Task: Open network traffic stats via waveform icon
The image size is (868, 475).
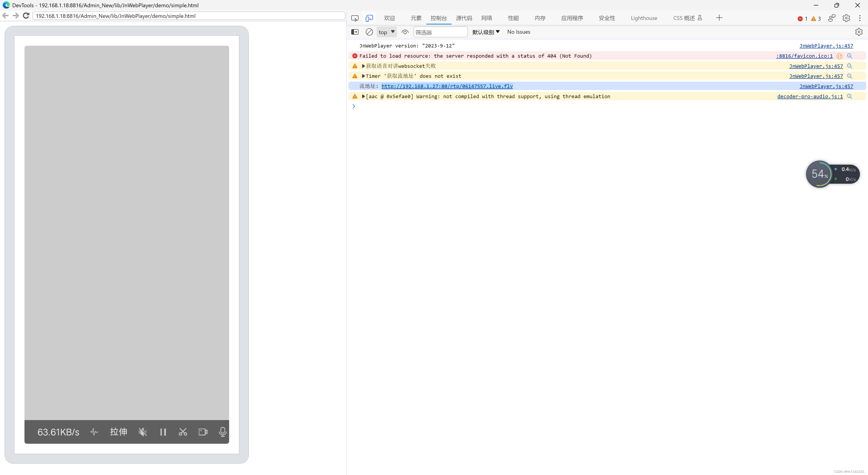Action: pyautogui.click(x=94, y=432)
